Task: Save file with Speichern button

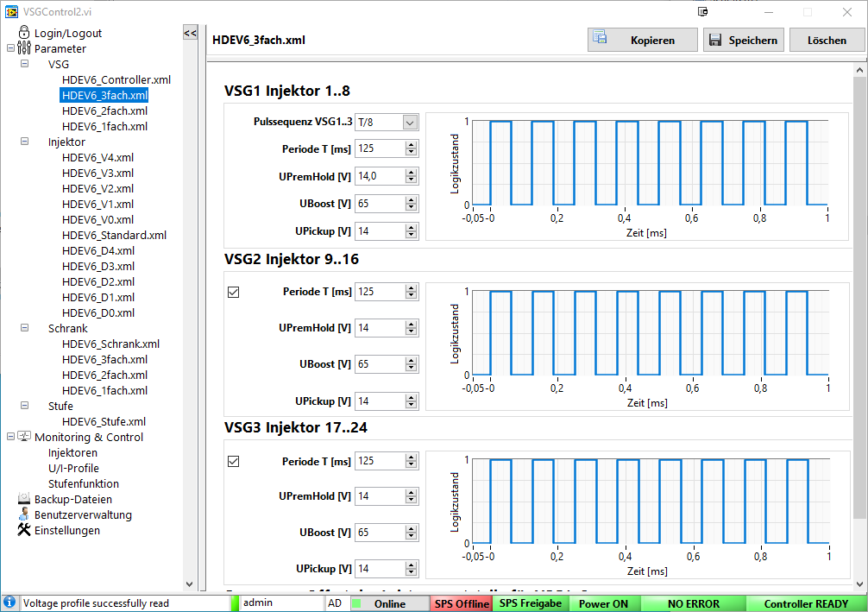Action: click(x=744, y=40)
